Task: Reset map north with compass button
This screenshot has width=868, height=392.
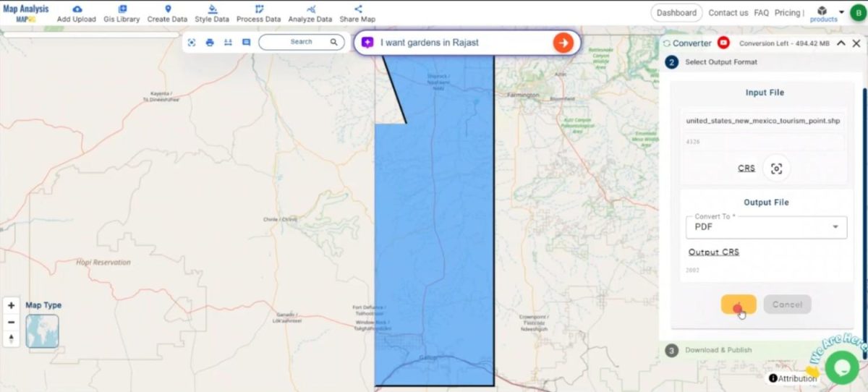Action: pyautogui.click(x=11, y=338)
